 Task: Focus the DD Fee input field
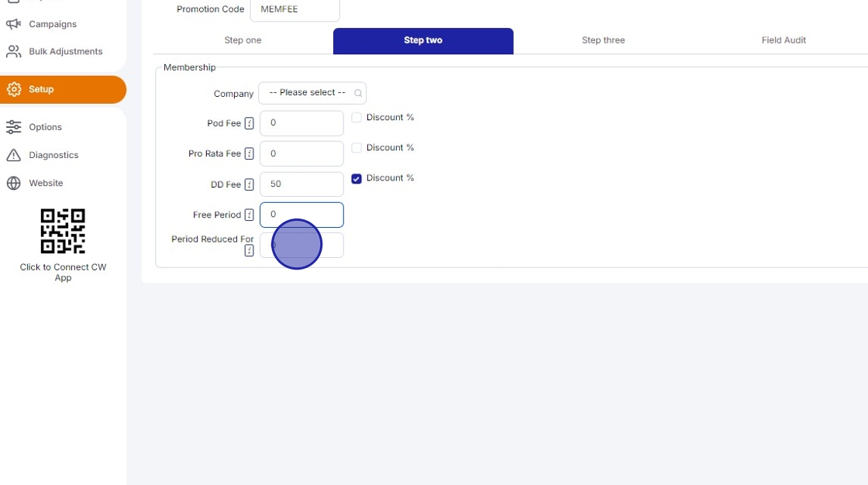301,184
